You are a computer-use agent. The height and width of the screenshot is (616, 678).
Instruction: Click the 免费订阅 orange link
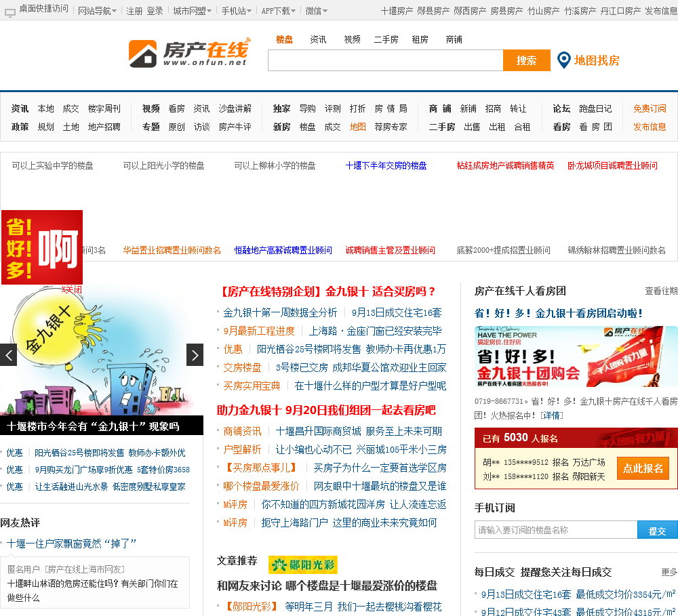pos(650,108)
